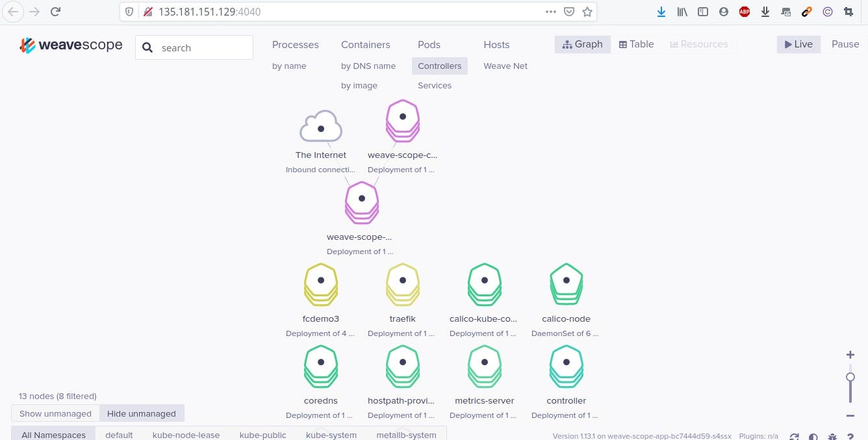Open the Weave Net view

505,66
